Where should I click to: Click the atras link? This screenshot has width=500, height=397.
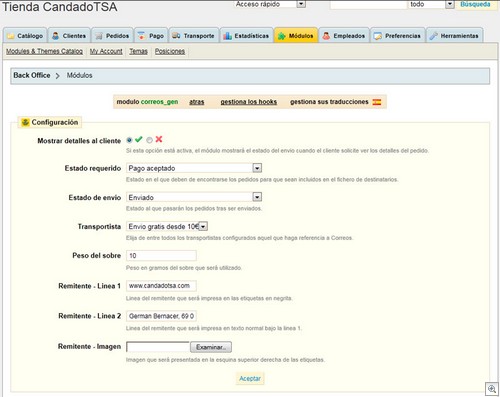coord(197,102)
